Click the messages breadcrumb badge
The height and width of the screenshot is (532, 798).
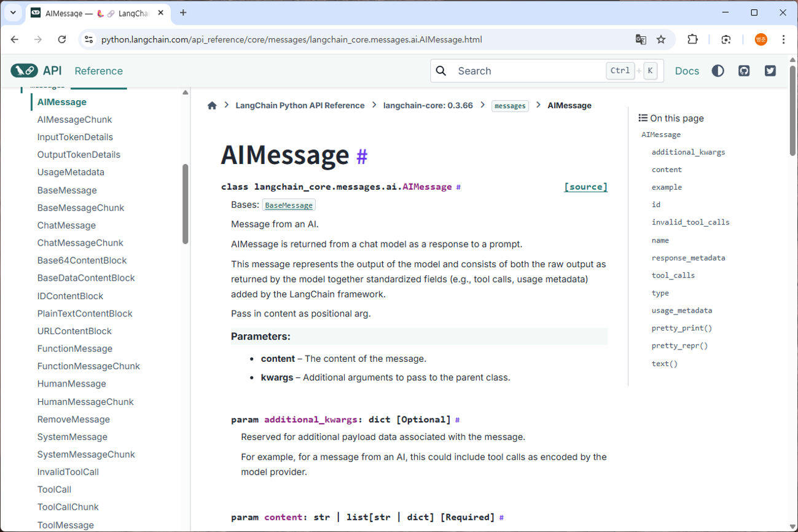pos(510,106)
